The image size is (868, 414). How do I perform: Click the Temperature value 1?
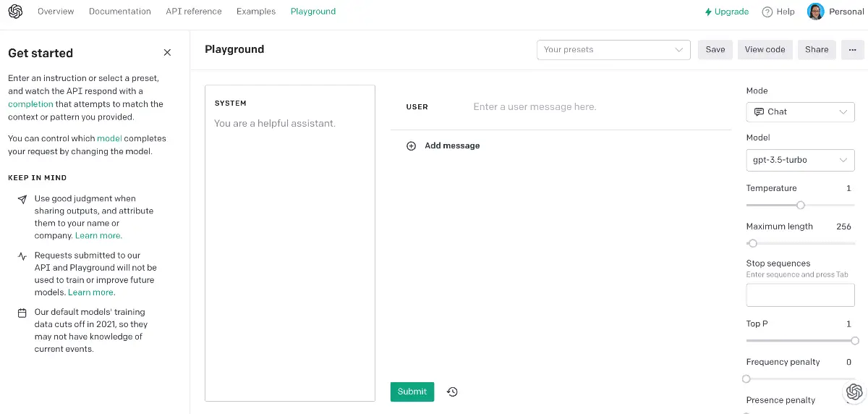(x=848, y=188)
